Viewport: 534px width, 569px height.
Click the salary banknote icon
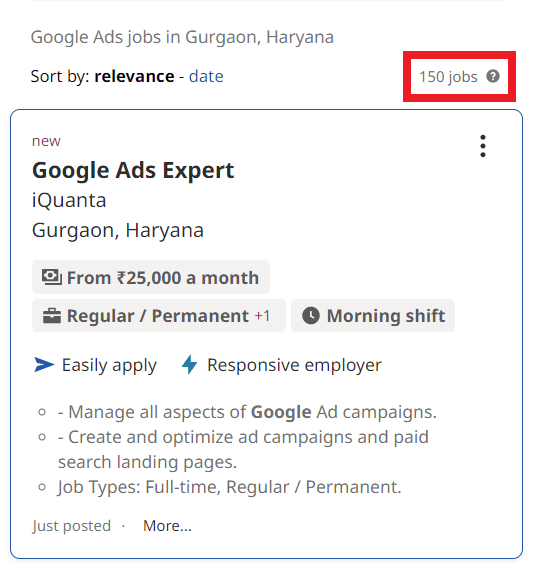52,277
